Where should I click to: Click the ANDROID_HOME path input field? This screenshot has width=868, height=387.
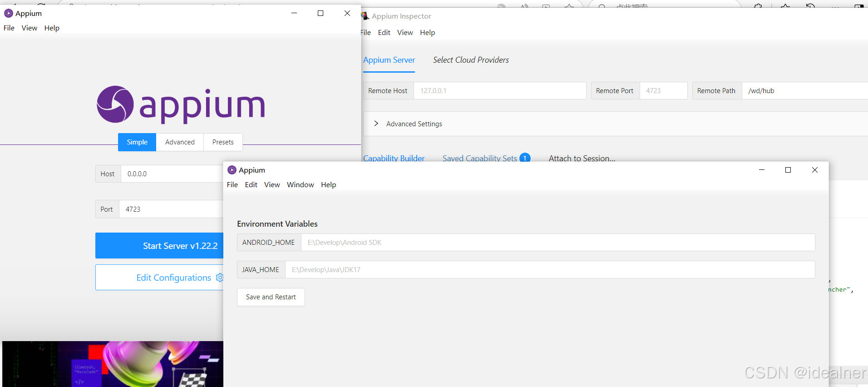tap(558, 243)
